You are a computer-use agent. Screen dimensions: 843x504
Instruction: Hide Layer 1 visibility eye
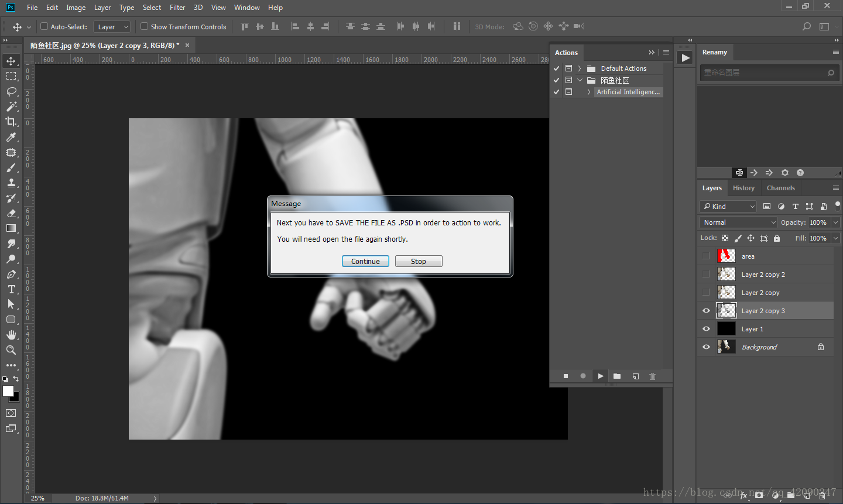pyautogui.click(x=706, y=329)
